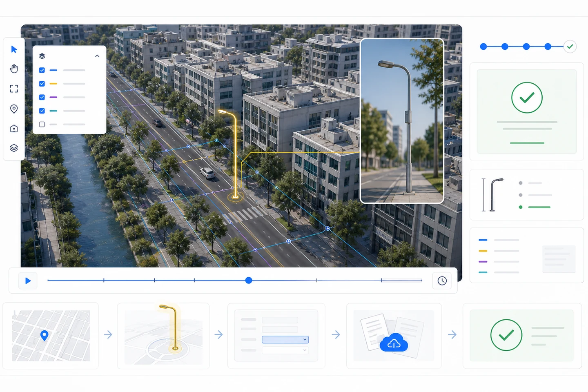Open the map location step card

pos(51,336)
